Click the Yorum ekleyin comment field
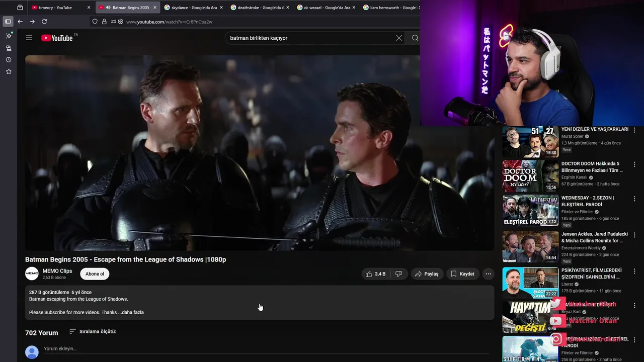644x362 pixels. (267, 349)
